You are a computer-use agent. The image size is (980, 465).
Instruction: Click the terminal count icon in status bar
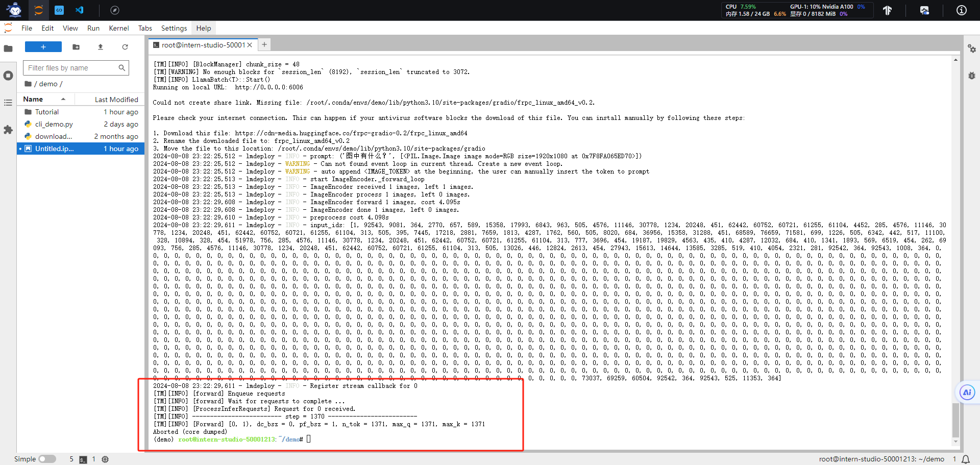click(83, 459)
